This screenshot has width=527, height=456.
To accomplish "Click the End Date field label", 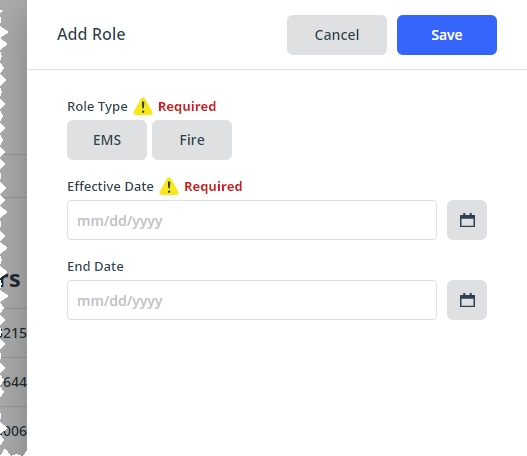I will (95, 266).
